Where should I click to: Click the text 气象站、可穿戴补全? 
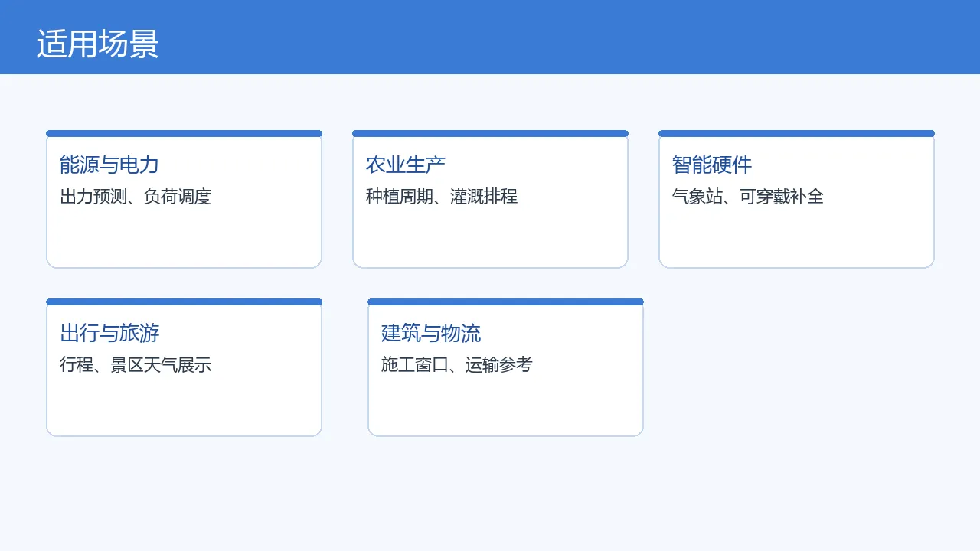748,197
